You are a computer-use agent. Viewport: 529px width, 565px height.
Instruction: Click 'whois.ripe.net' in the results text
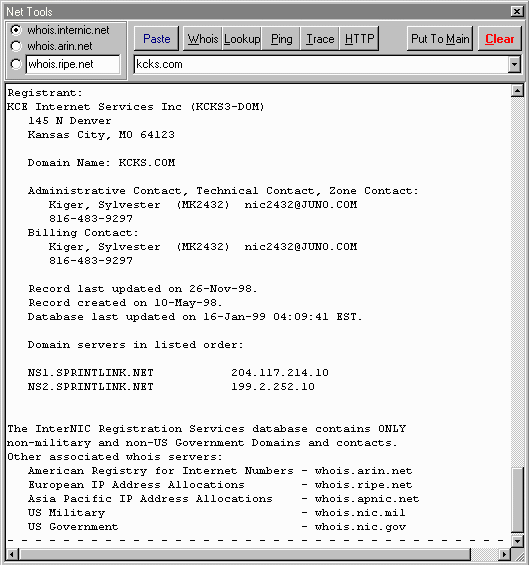click(x=364, y=485)
